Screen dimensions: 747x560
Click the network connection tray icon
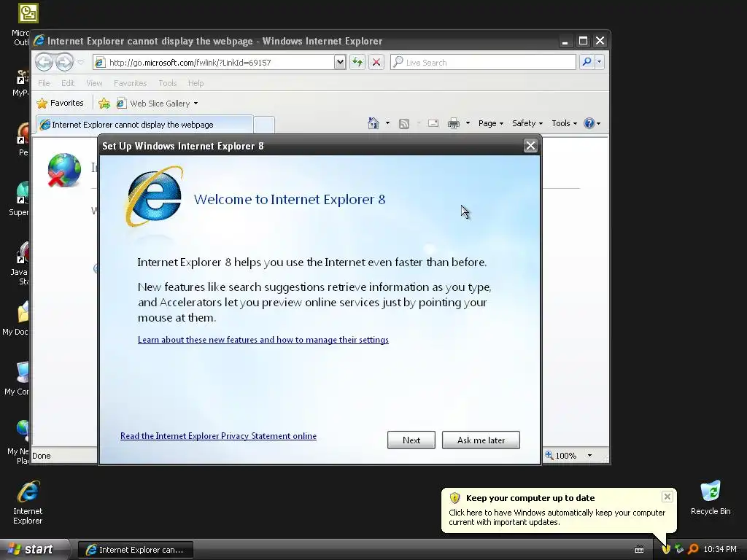(679, 549)
